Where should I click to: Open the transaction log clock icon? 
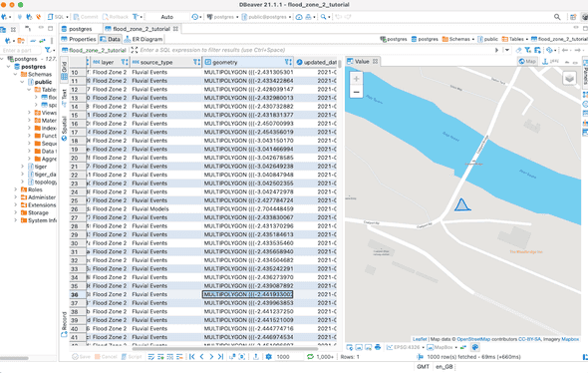click(x=195, y=17)
